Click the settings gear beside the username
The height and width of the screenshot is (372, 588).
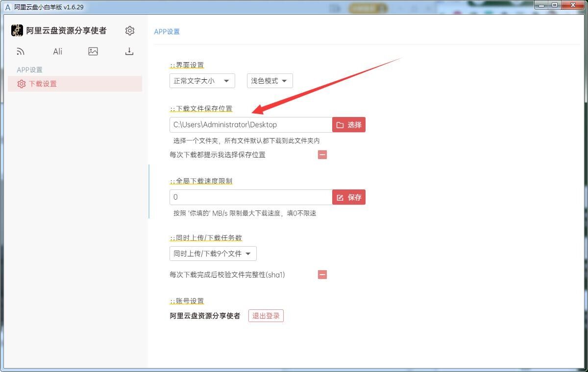pyautogui.click(x=130, y=31)
